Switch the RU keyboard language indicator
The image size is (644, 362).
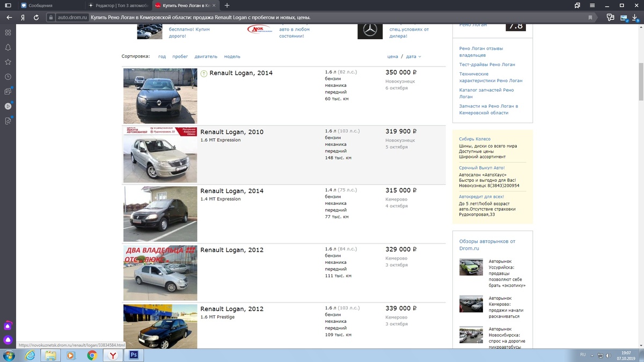583,355
